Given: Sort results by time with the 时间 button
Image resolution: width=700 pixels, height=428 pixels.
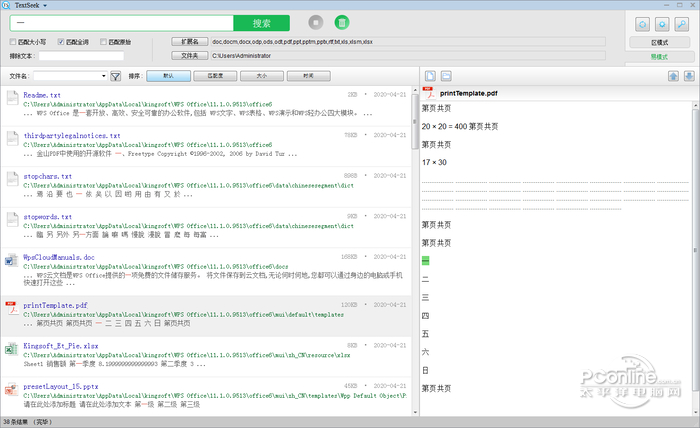Looking at the screenshot, I should pos(308,76).
